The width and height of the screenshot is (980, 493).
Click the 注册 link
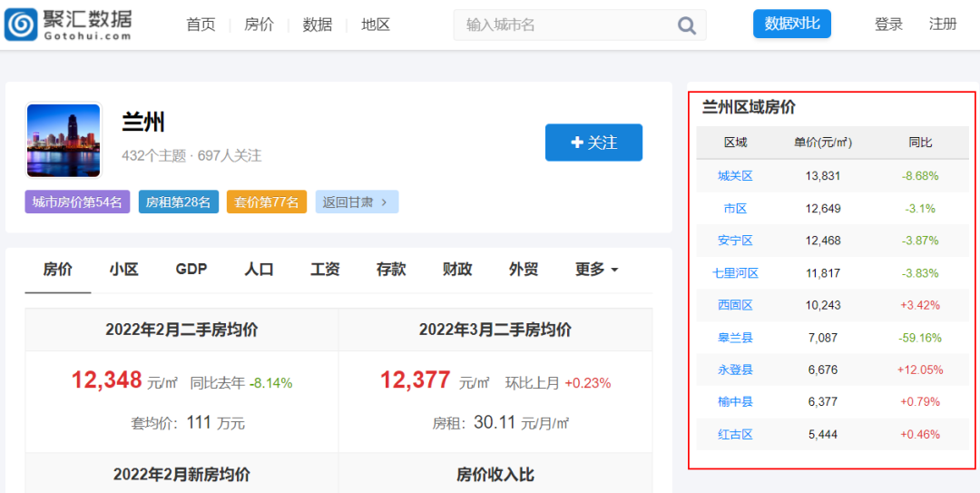943,25
